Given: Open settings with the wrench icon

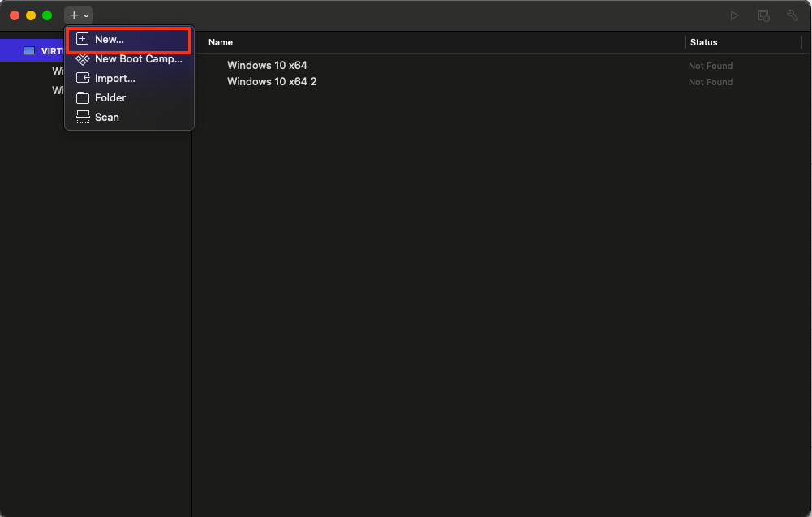Looking at the screenshot, I should pos(793,15).
